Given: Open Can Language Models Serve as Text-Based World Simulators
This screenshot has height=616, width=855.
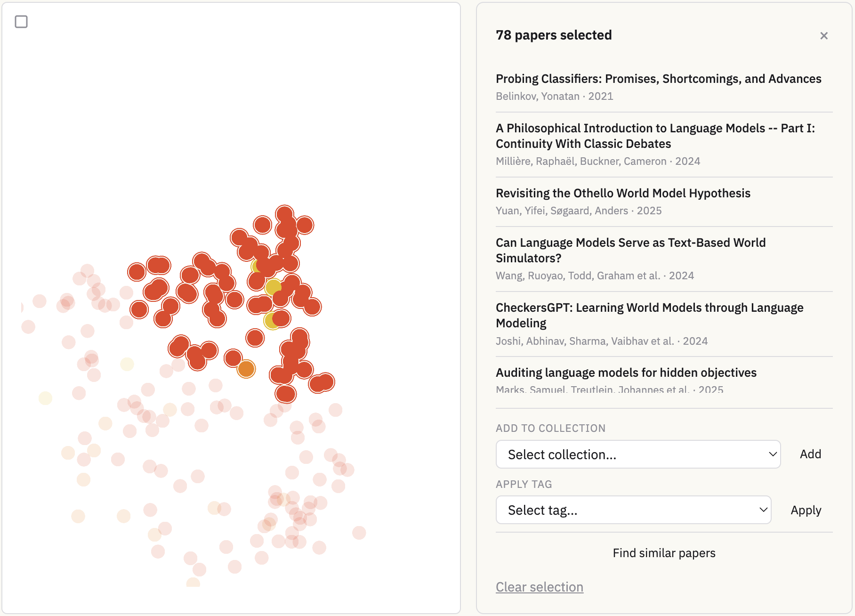Looking at the screenshot, I should pos(630,250).
